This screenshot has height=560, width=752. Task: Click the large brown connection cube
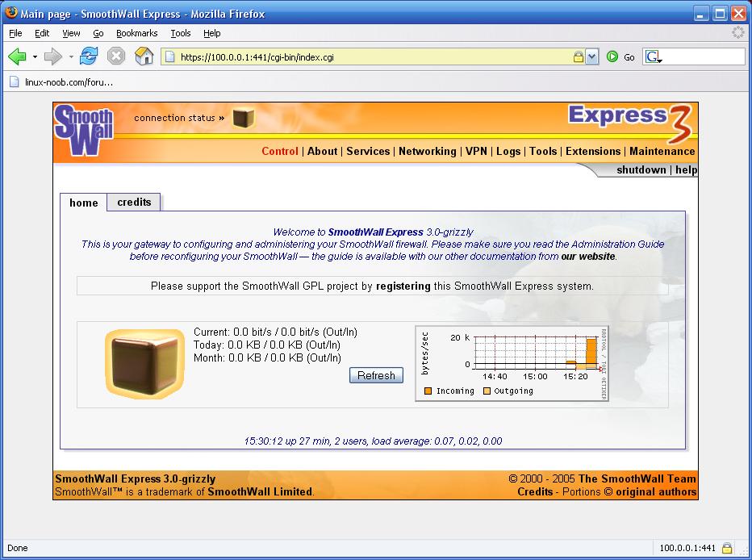click(145, 364)
